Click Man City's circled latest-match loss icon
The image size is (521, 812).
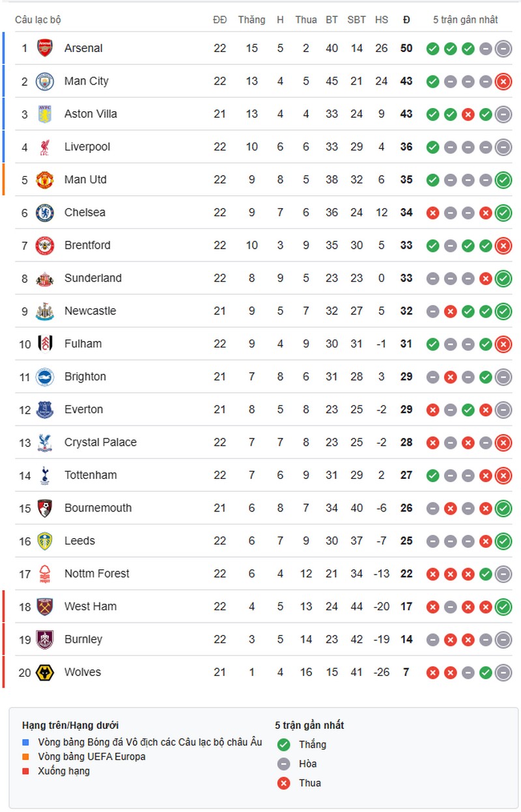[503, 81]
